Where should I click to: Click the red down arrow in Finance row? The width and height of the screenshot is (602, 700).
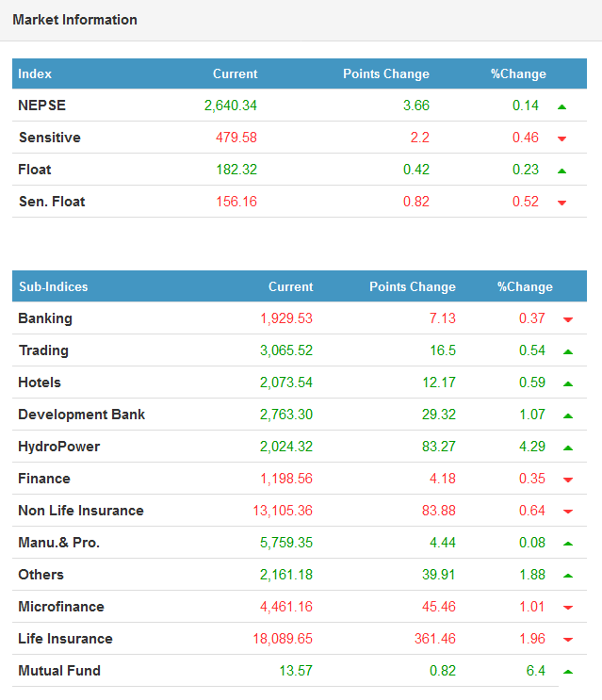point(568,480)
